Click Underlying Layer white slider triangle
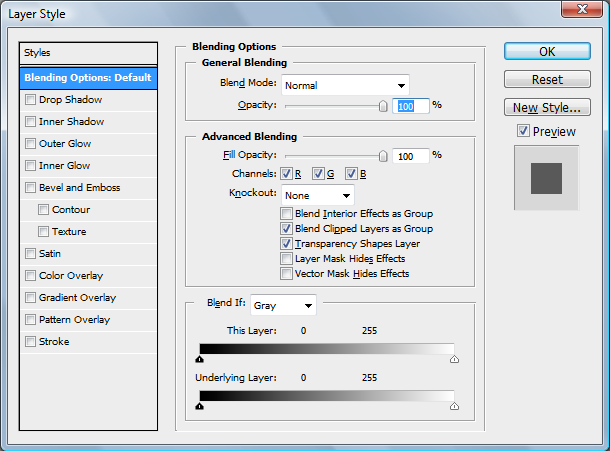The image size is (610, 451). tap(454, 406)
